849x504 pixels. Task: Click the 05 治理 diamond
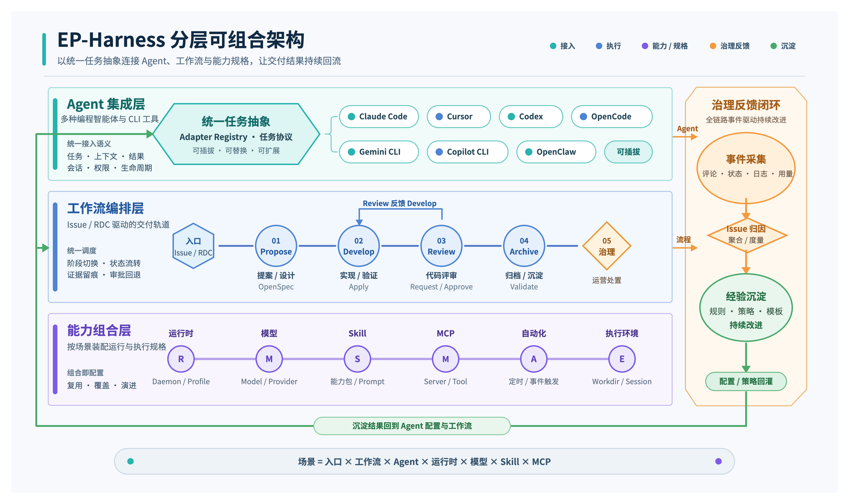607,246
